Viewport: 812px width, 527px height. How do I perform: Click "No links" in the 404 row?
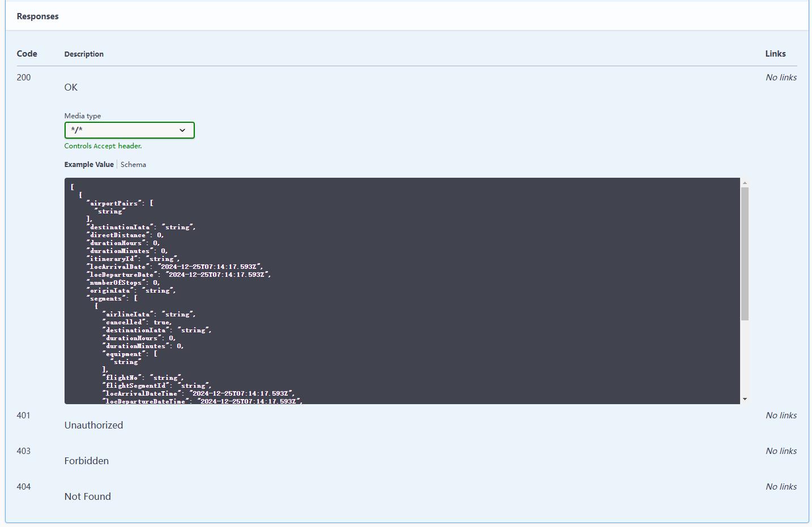click(781, 487)
